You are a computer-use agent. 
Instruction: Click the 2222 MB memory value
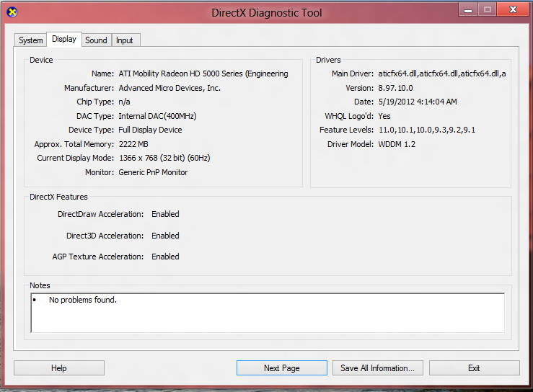pyautogui.click(x=133, y=144)
